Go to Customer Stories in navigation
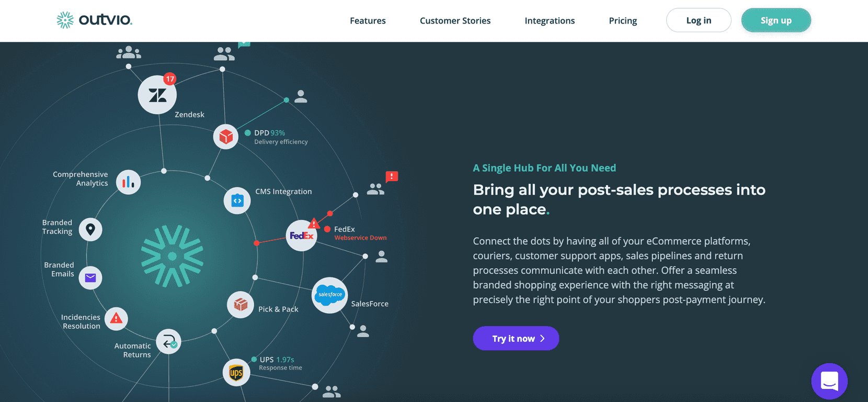 pos(455,21)
